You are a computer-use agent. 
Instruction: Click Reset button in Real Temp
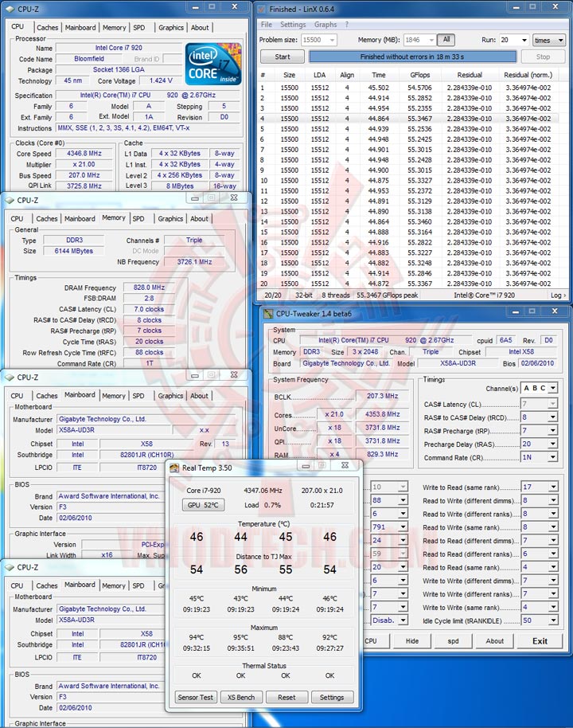286,698
